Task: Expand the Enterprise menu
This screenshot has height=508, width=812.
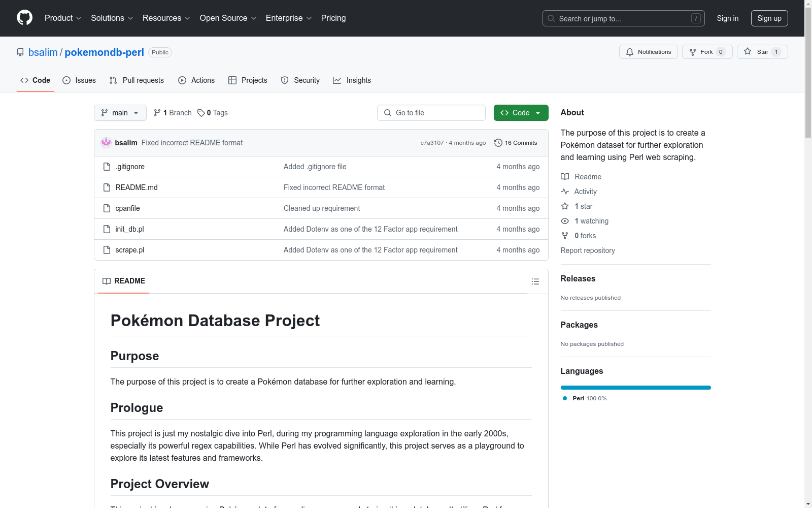Action: [x=289, y=18]
